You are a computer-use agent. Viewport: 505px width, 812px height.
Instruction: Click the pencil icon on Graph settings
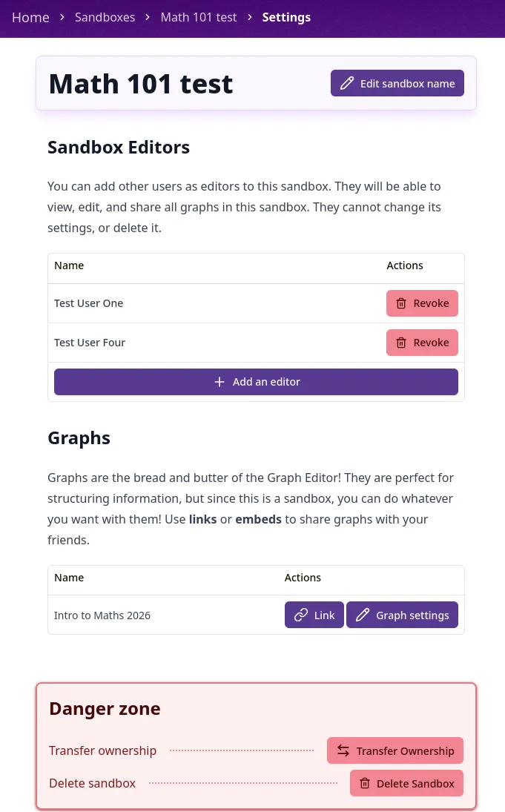coord(363,615)
